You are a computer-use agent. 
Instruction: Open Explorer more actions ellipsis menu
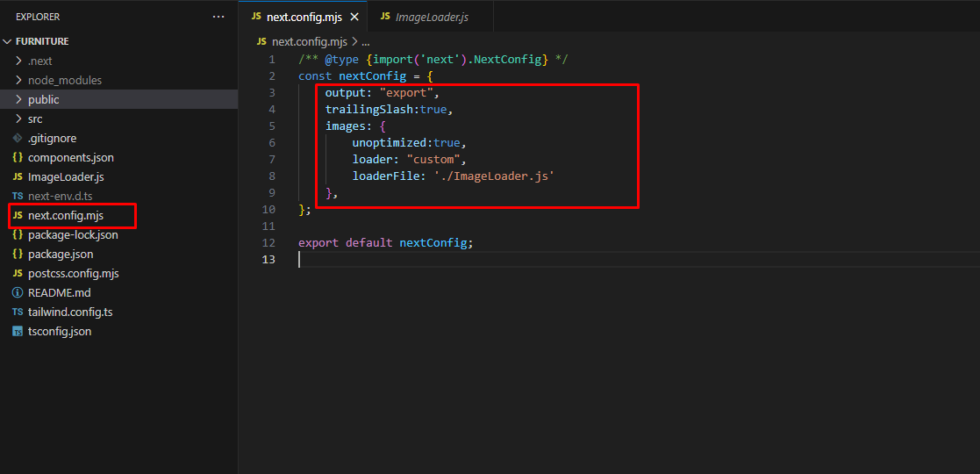[x=218, y=17]
